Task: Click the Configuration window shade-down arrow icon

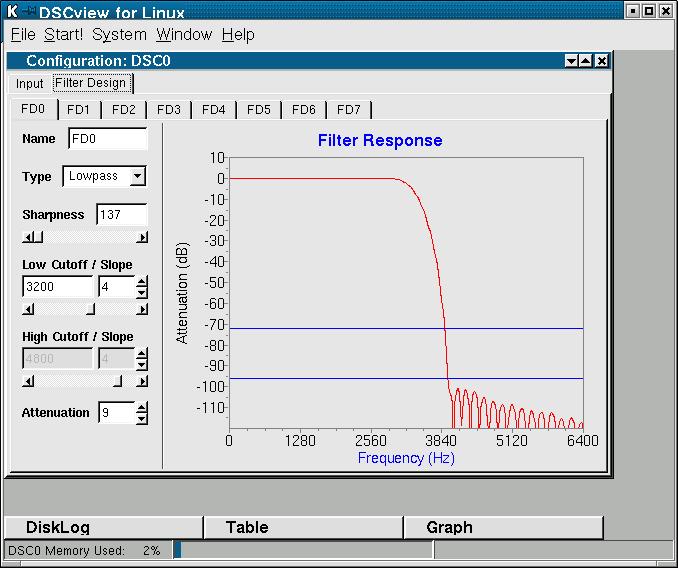Action: click(571, 61)
